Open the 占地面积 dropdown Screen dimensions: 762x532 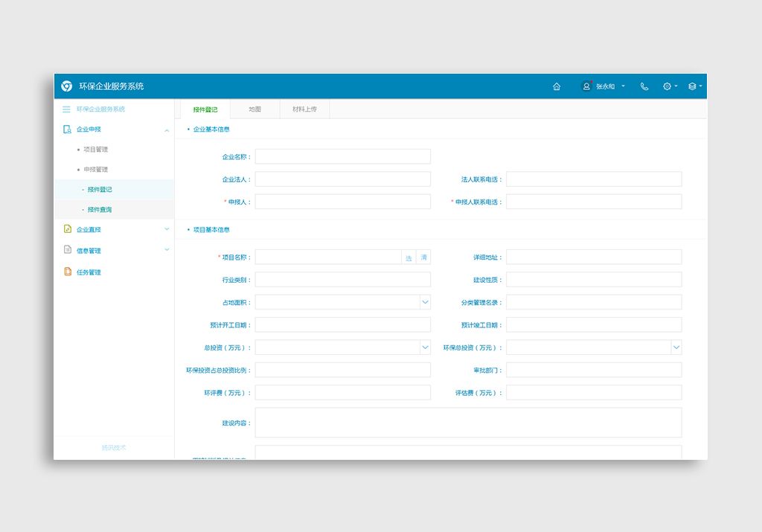[425, 303]
